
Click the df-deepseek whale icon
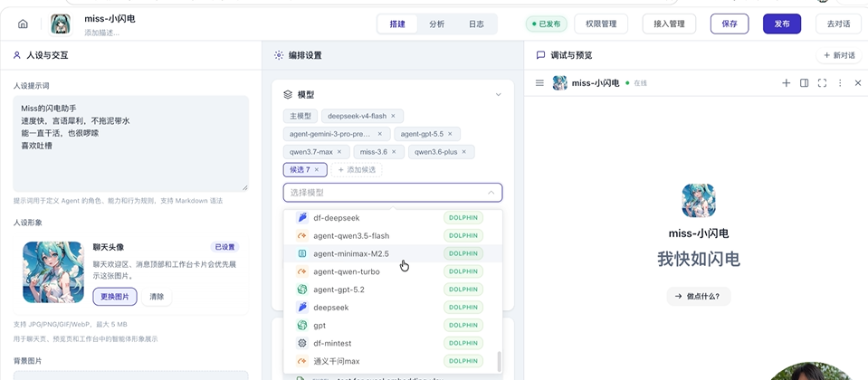click(301, 217)
